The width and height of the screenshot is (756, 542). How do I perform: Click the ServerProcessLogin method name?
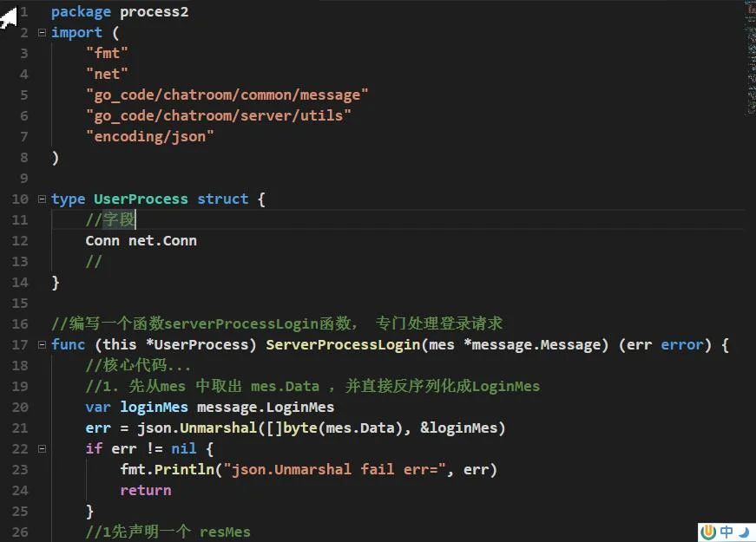[x=343, y=344]
